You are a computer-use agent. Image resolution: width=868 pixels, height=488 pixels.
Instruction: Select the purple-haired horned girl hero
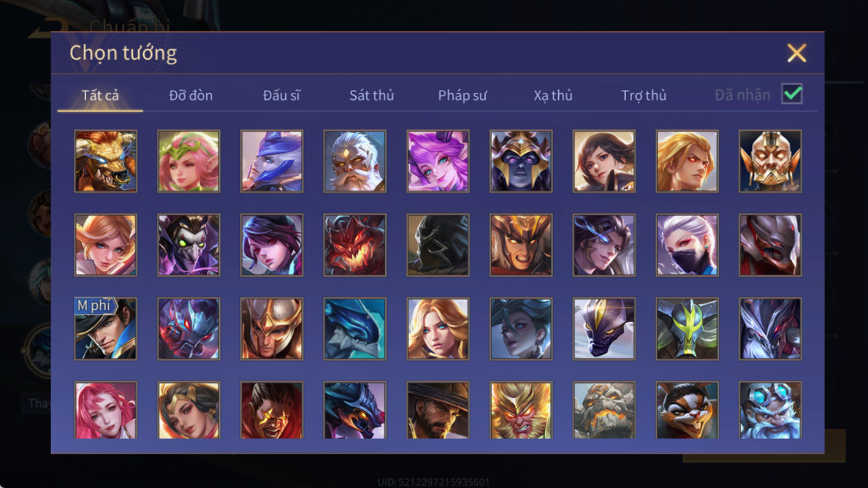click(438, 161)
